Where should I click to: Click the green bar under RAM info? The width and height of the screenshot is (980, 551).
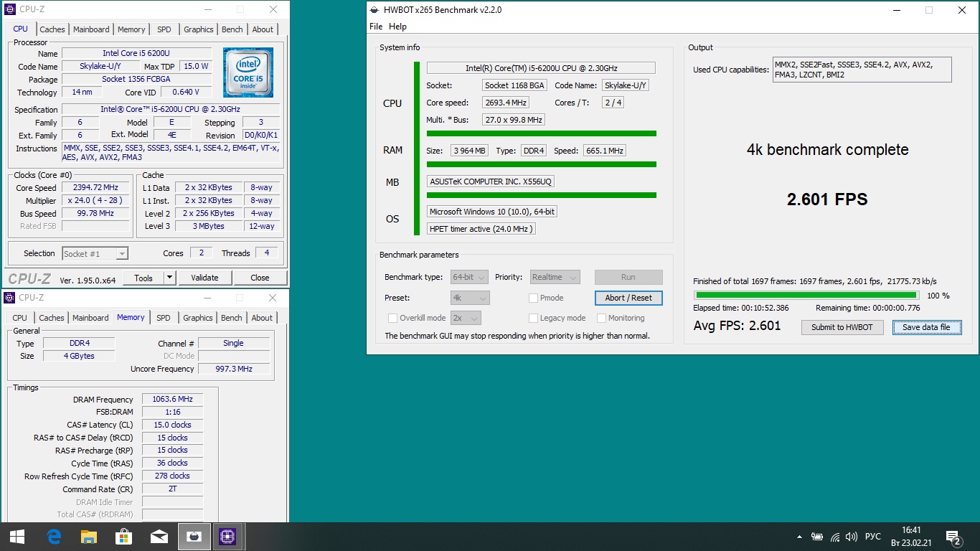pos(542,164)
